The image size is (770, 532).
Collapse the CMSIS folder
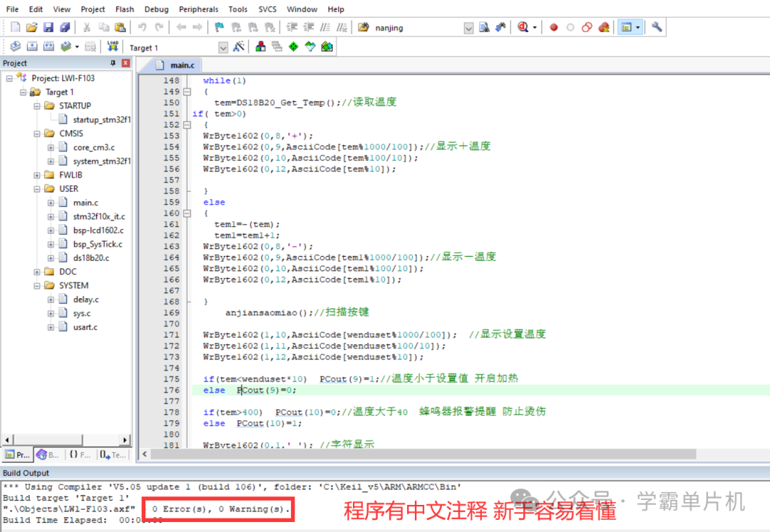[37, 133]
